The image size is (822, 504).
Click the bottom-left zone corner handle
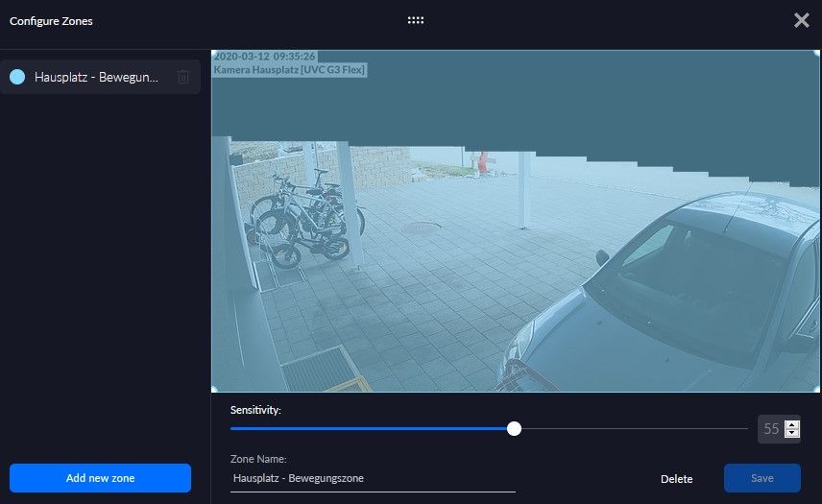click(x=214, y=389)
